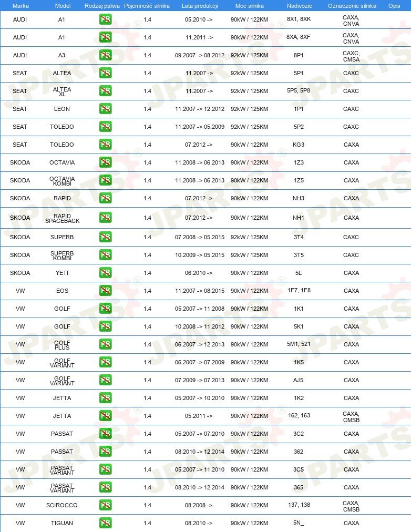This screenshot has width=411, height=532.
Task: Select the TIGUAN model cell
Action: 62,523
